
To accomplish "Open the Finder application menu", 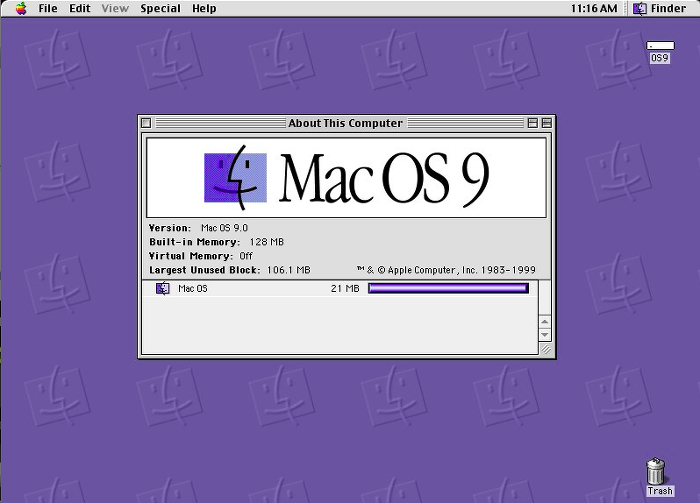I will [660, 8].
